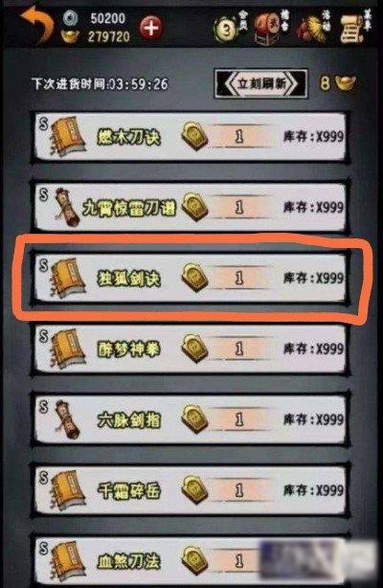
Task: Open the VIP member badge icon
Action: pyautogui.click(x=227, y=29)
